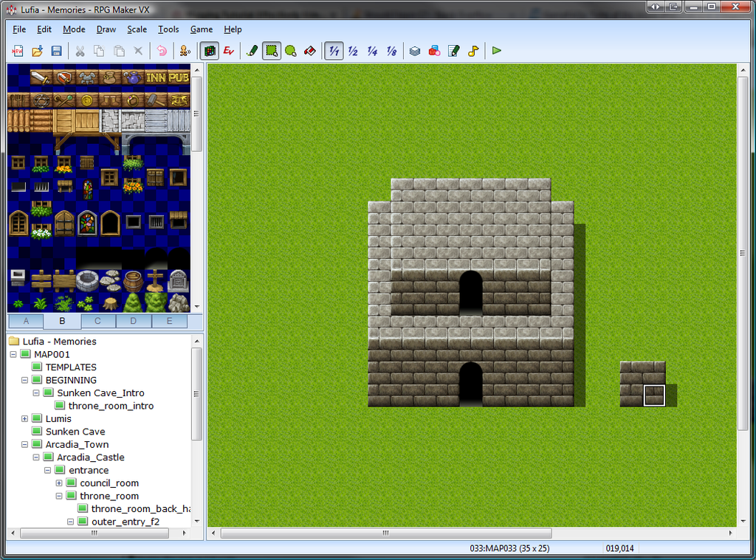Open the Sound Test music note icon

click(473, 51)
